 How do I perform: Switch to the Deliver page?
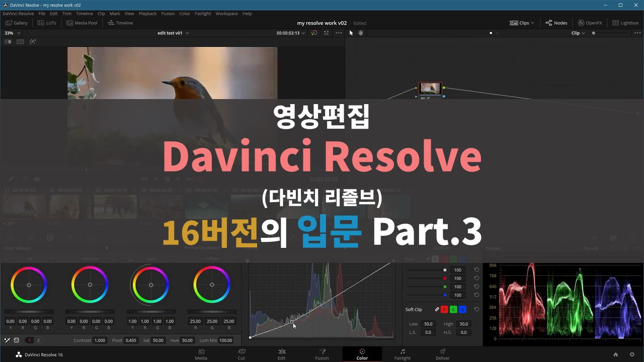pyautogui.click(x=442, y=354)
